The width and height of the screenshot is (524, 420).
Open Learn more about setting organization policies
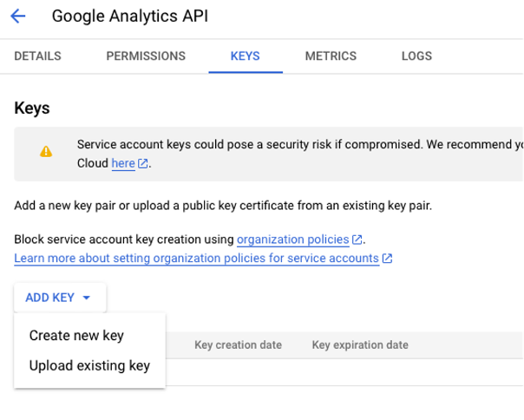click(x=196, y=259)
